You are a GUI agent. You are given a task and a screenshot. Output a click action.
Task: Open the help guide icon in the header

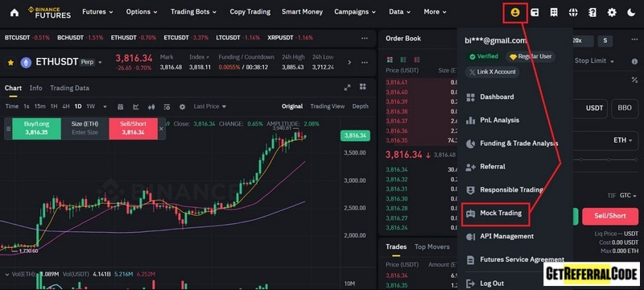click(592, 12)
